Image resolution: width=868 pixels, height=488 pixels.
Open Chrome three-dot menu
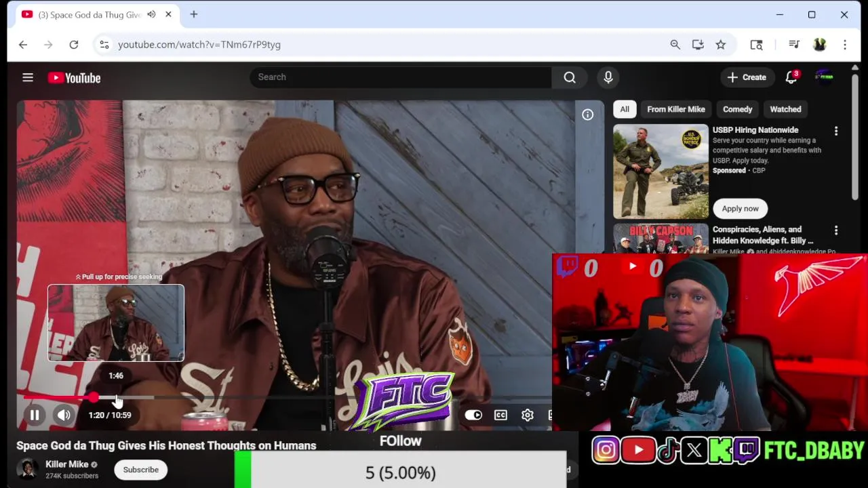coord(845,45)
